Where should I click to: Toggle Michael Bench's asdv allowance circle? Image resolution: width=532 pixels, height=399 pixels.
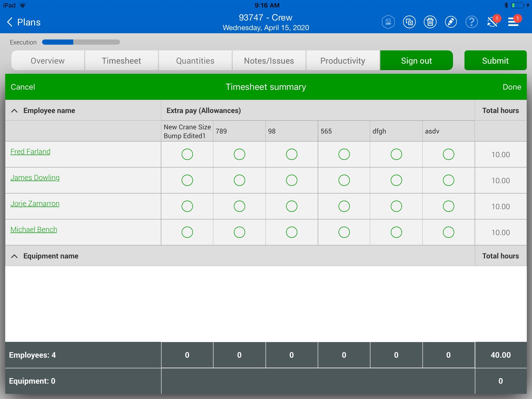(x=448, y=232)
